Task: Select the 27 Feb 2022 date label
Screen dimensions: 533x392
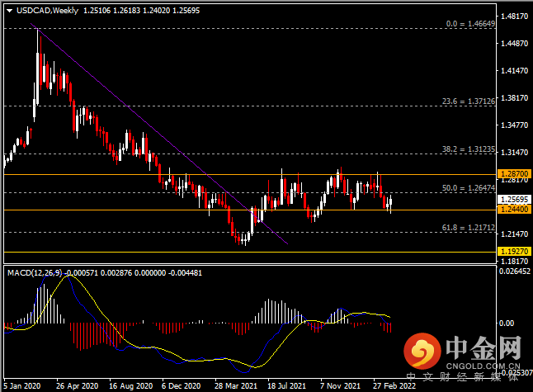Action: (394, 386)
